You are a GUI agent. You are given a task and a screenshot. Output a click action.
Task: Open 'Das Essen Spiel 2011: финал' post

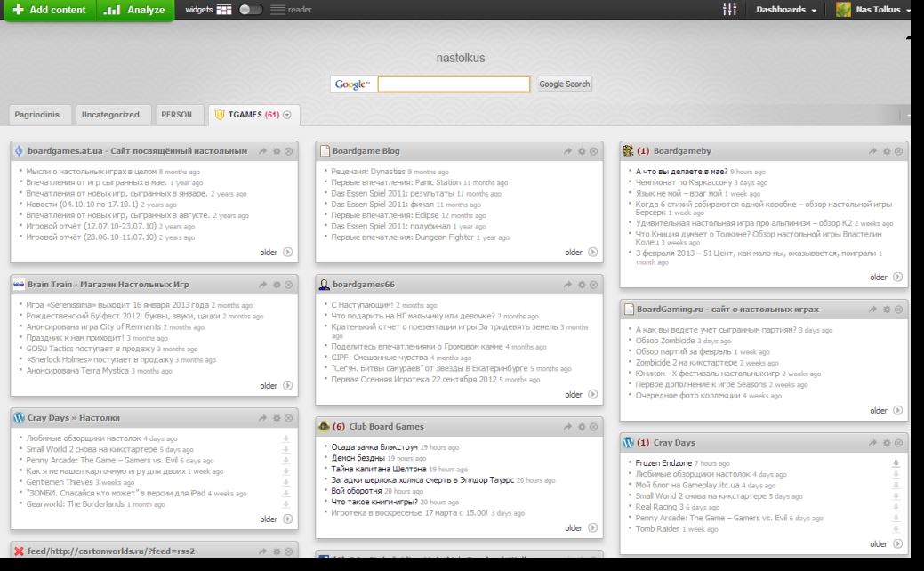coord(382,205)
